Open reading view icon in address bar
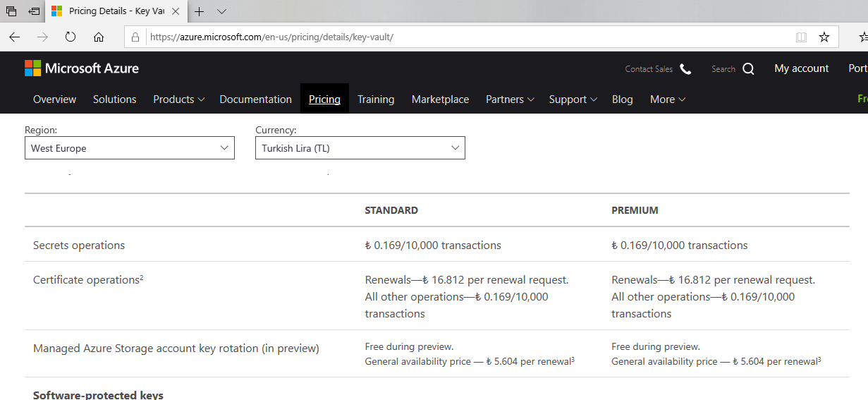Image resolution: width=868 pixels, height=400 pixels. point(801,37)
